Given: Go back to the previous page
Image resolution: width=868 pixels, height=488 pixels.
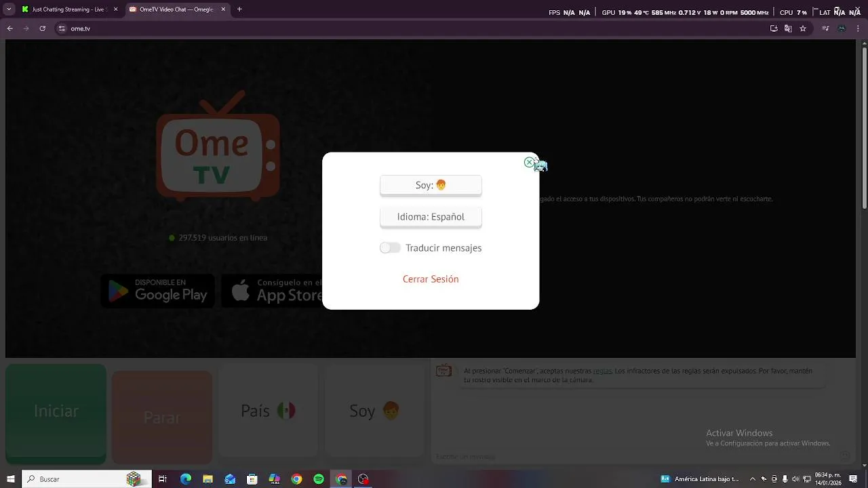Looking at the screenshot, I should tap(10, 28).
